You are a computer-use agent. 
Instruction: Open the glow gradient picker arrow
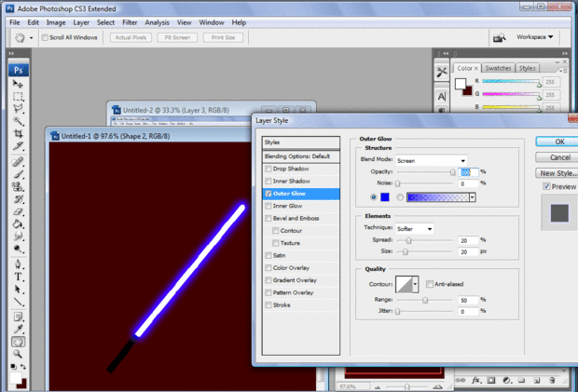[x=473, y=197]
